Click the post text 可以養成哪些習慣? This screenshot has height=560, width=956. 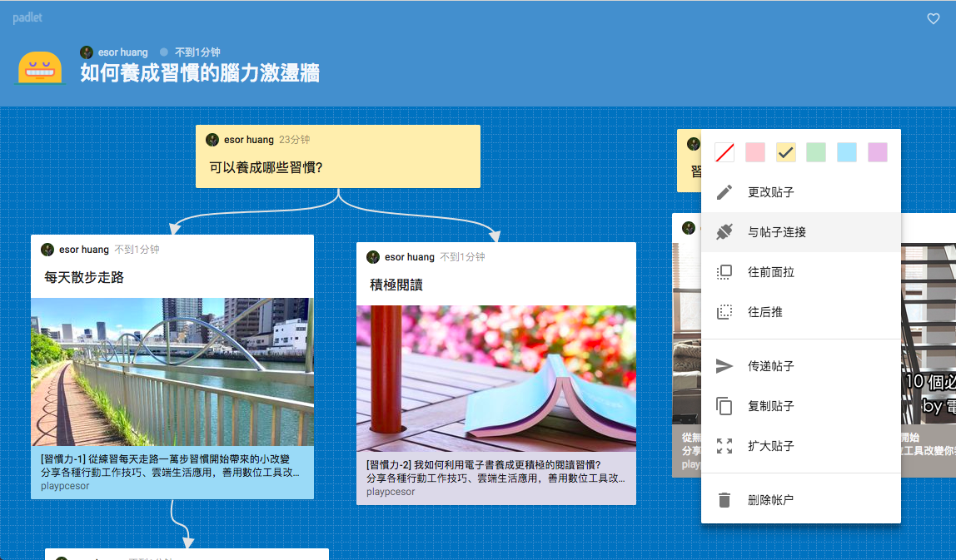tap(266, 167)
